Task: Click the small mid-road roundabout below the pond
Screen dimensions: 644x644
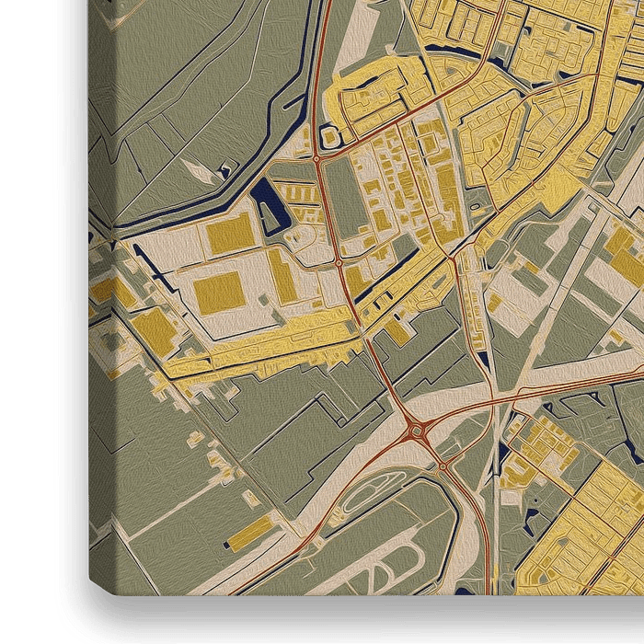Action: pos(339,262)
